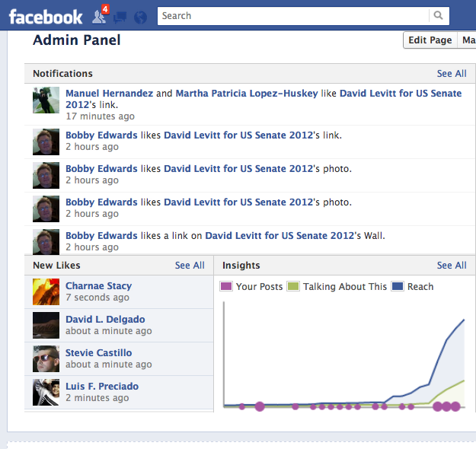This screenshot has height=449, width=476.
Task: Click the Edit Page button
Action: click(x=430, y=40)
